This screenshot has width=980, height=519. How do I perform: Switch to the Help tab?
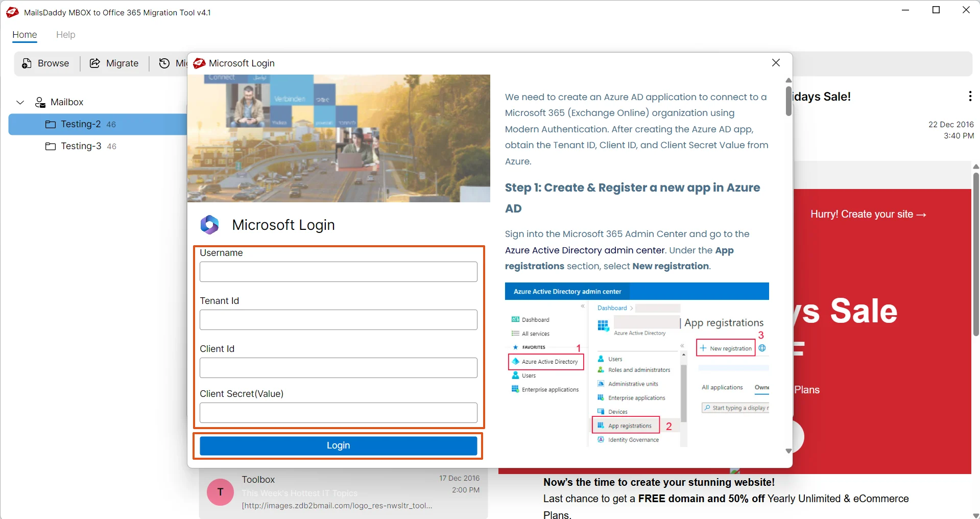click(x=65, y=35)
